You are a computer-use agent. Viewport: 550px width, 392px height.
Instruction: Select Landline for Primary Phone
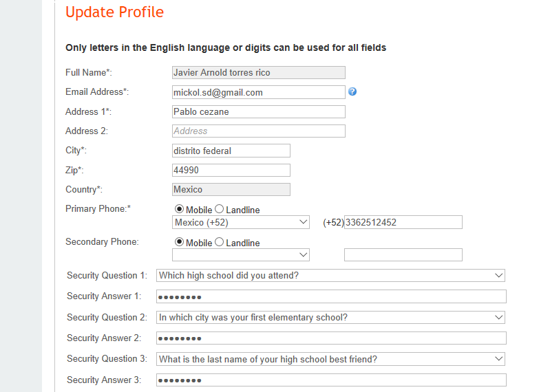[x=220, y=209]
